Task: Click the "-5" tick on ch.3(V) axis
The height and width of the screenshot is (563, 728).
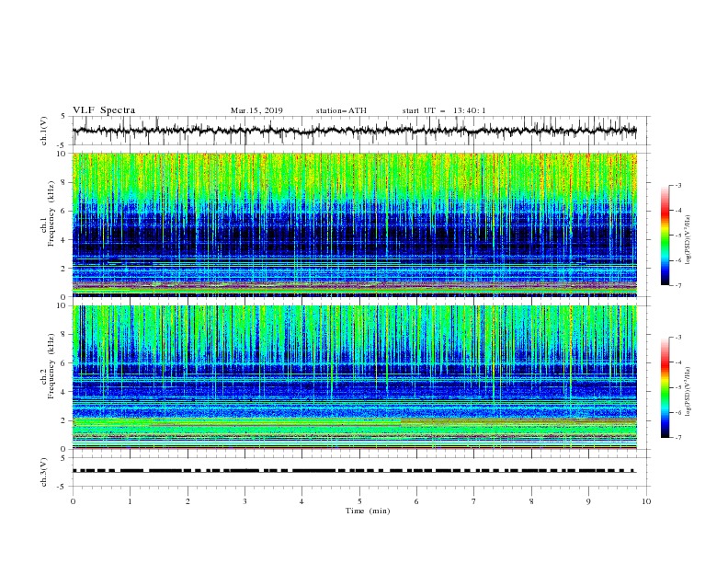Action: click(x=63, y=487)
